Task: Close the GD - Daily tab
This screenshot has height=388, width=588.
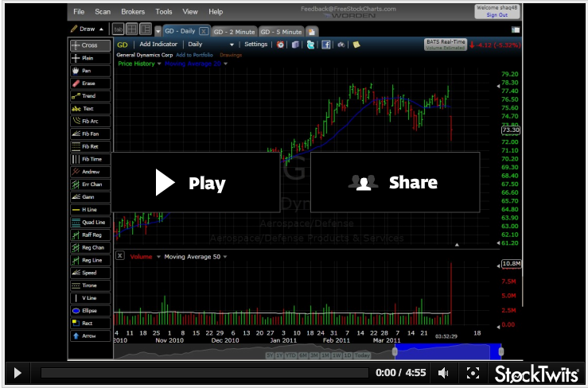Action: click(x=203, y=31)
